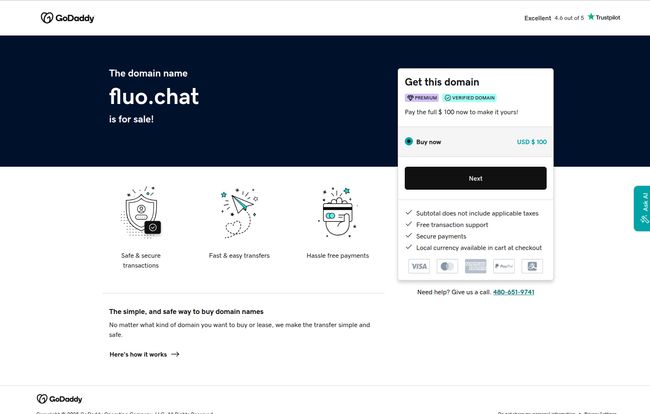Click the GoDaddy logo in the header
The image size is (650, 414).
point(68,18)
